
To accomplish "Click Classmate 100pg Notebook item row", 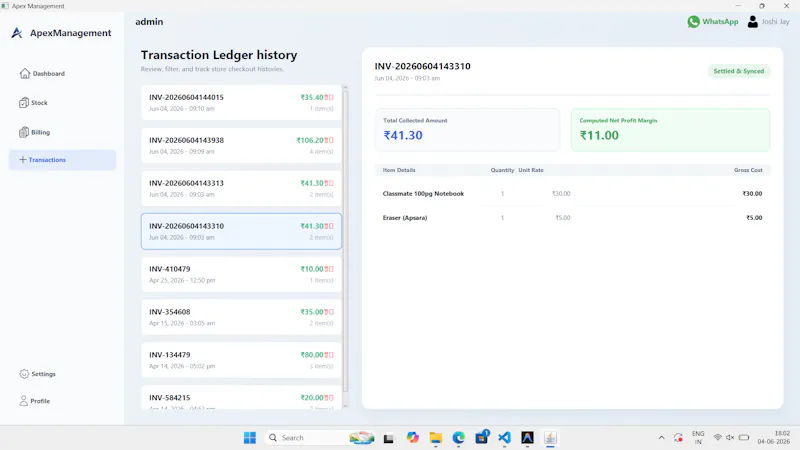I will point(572,194).
